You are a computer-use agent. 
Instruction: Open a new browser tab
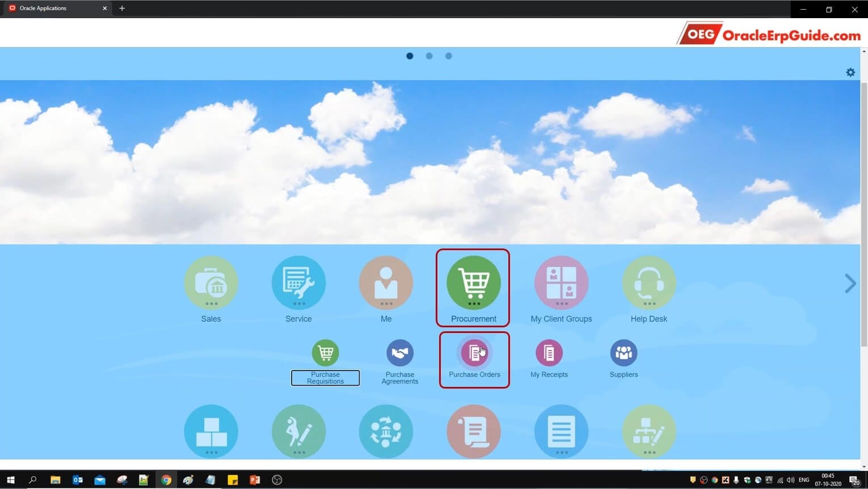coord(122,9)
